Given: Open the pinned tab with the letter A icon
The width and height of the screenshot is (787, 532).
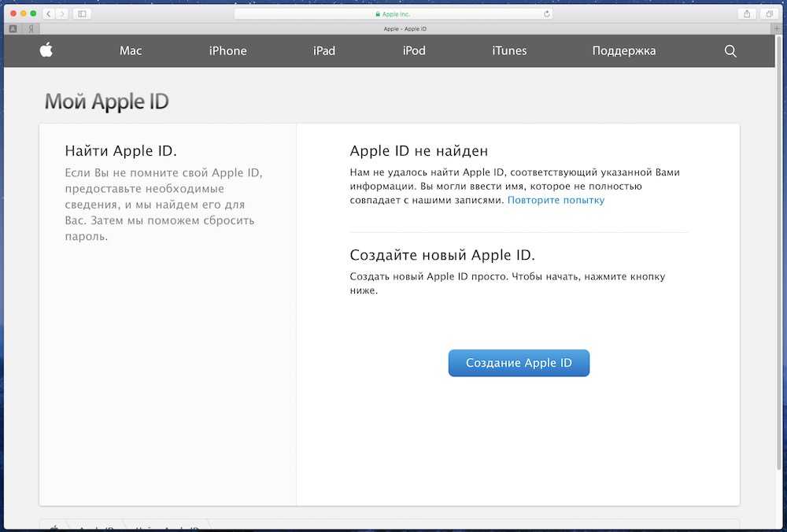Looking at the screenshot, I should pyautogui.click(x=13, y=28).
